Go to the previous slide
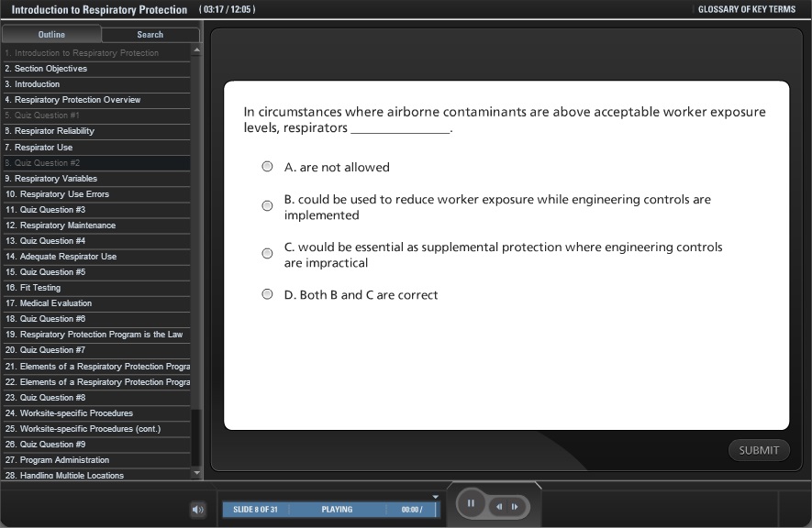The height and width of the screenshot is (528, 812). point(500,506)
